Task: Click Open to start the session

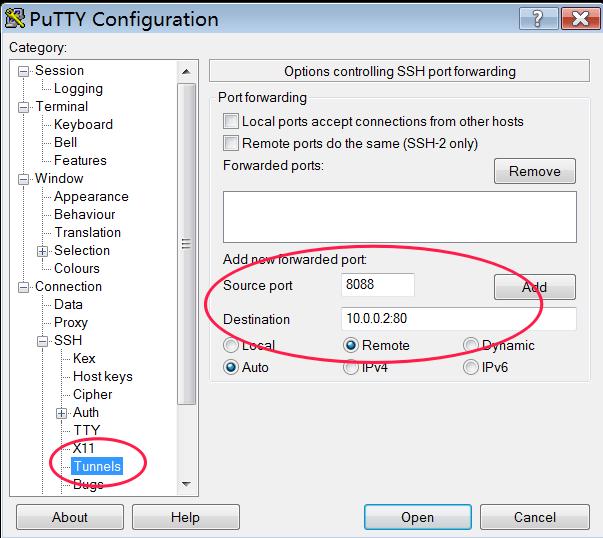Action: point(418,517)
